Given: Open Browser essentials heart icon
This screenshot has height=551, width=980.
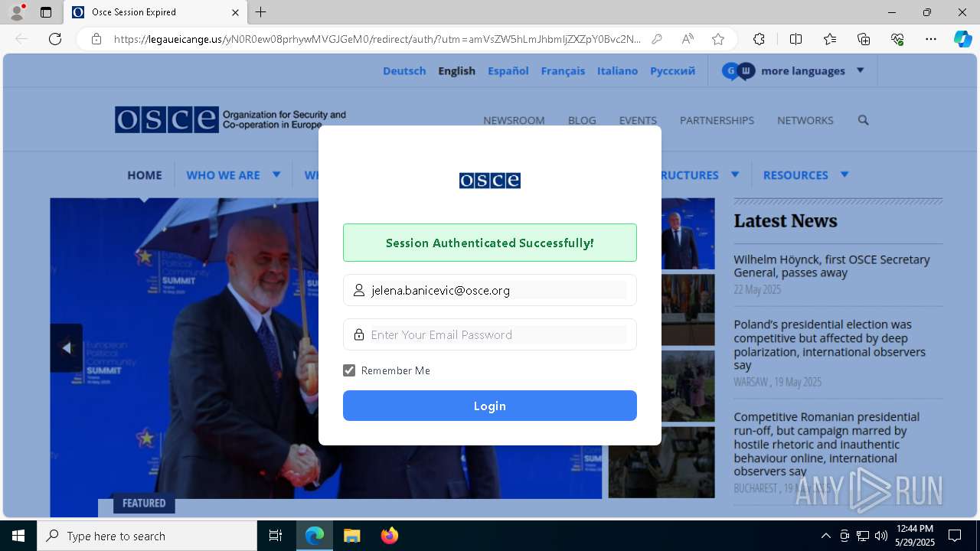Looking at the screenshot, I should click(897, 39).
